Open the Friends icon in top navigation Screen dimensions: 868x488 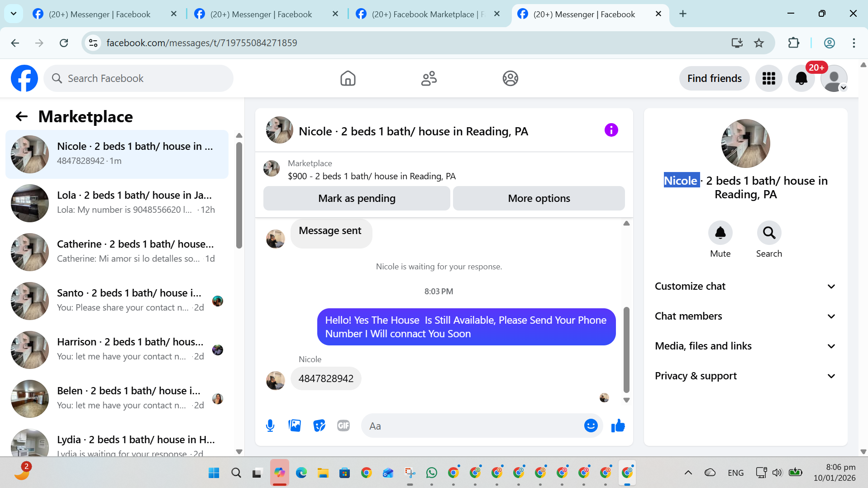(x=429, y=78)
